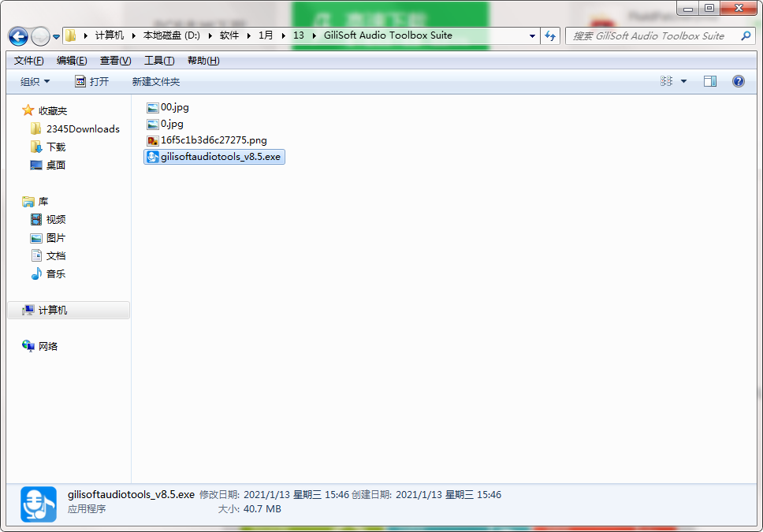Select 收藏夹 in the navigation pane
This screenshot has height=532, width=763.
tap(53, 111)
